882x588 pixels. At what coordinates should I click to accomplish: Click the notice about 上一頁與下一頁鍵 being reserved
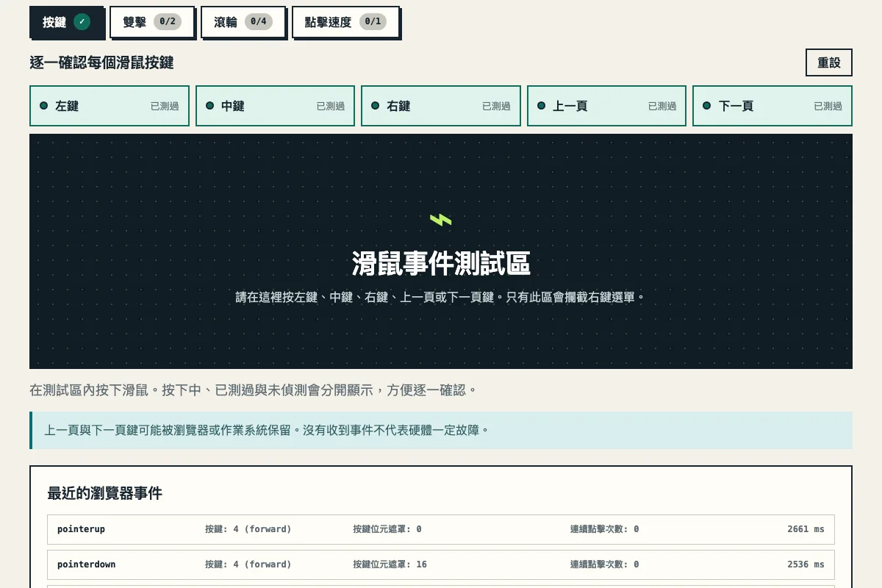click(441, 430)
